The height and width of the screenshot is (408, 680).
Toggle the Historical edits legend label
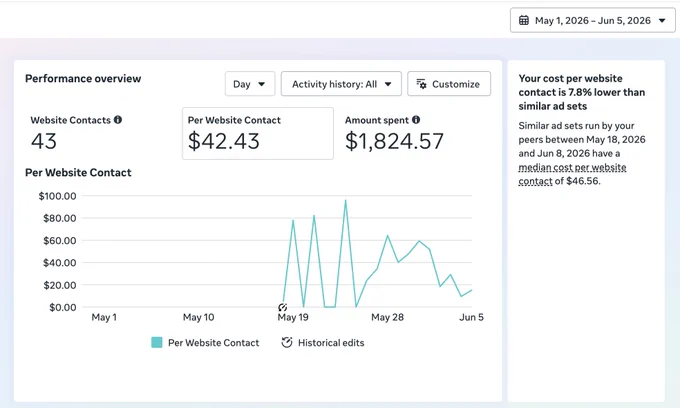coord(331,343)
